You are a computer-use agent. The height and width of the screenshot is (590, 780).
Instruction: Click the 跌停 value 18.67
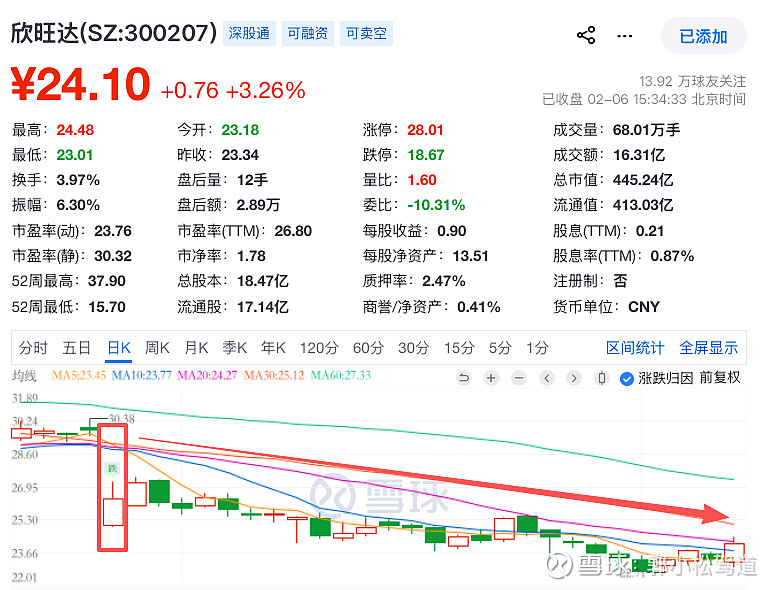click(x=426, y=155)
